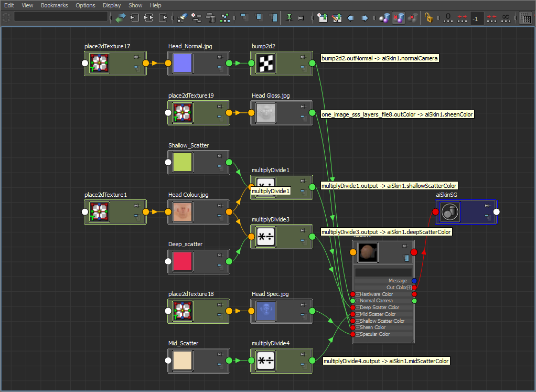Click the multiplyDivide1 green output port
The height and width of the screenshot is (392, 536).
[312, 187]
